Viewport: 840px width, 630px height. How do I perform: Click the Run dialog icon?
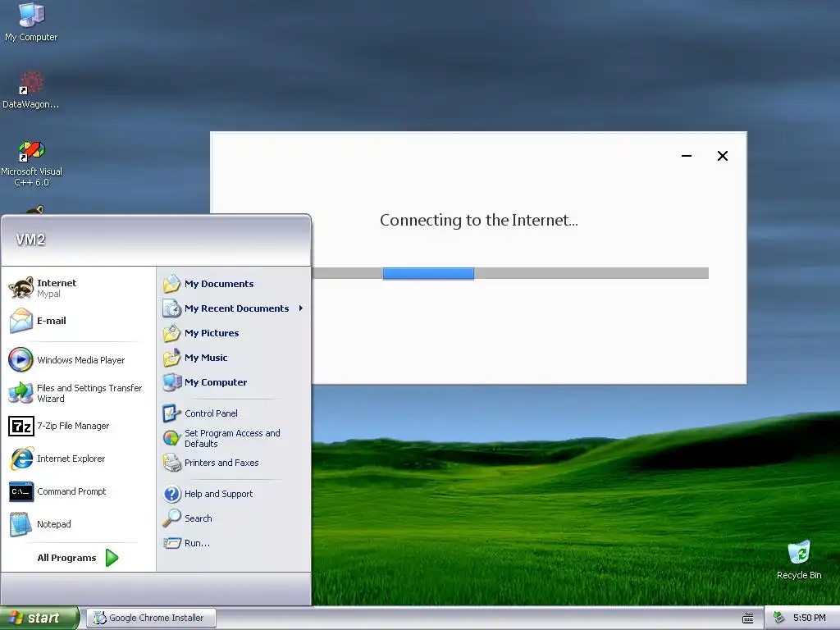pos(172,543)
